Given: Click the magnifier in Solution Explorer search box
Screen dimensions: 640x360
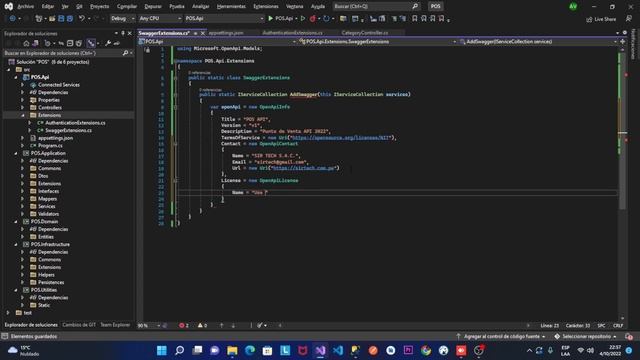Looking at the screenshot, I should pyautogui.click(x=125, y=53).
